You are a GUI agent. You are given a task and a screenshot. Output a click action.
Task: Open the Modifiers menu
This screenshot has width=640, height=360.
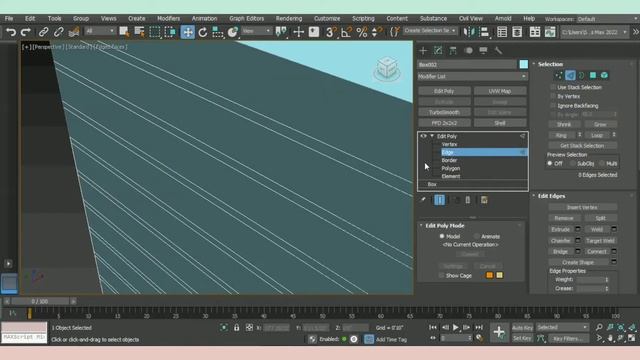click(168, 18)
